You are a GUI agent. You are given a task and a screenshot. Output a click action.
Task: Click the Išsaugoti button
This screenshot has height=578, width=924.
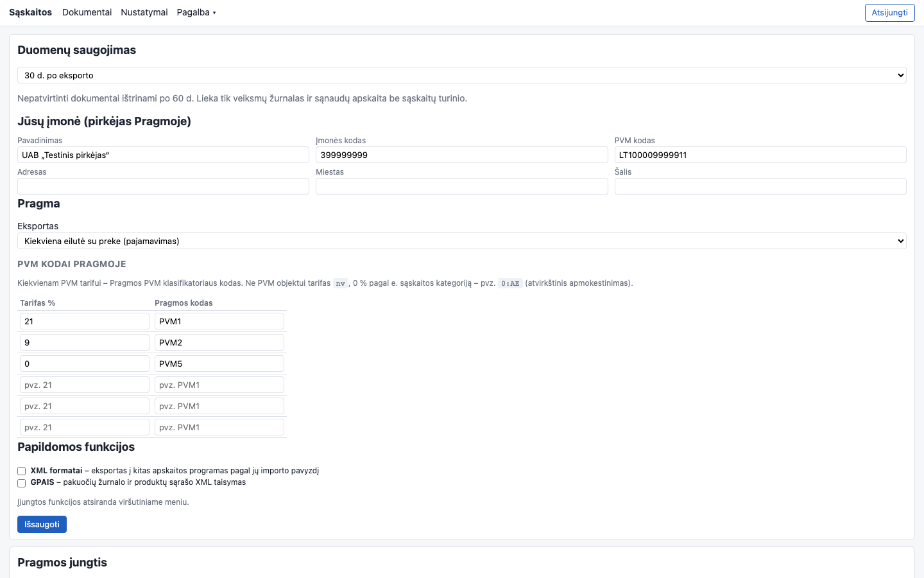42,524
